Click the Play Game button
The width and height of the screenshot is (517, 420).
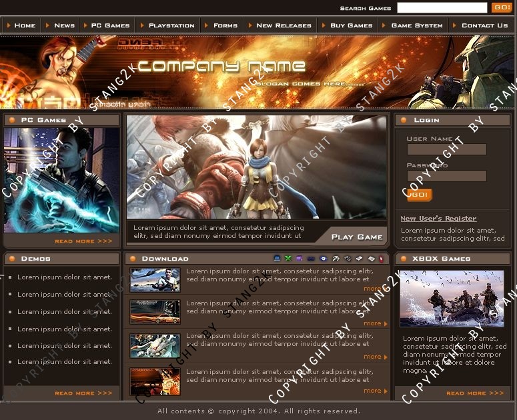pos(357,237)
